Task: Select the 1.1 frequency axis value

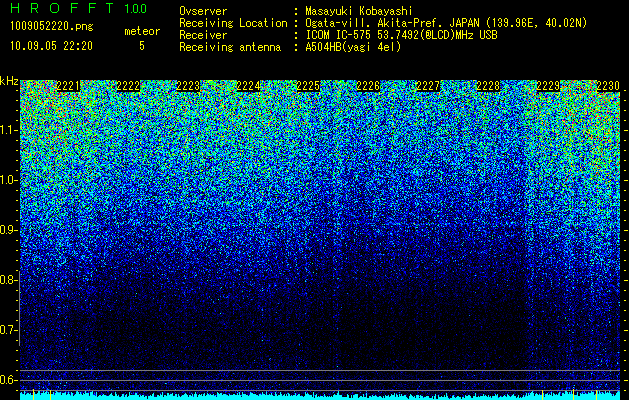Action: (x=8, y=130)
